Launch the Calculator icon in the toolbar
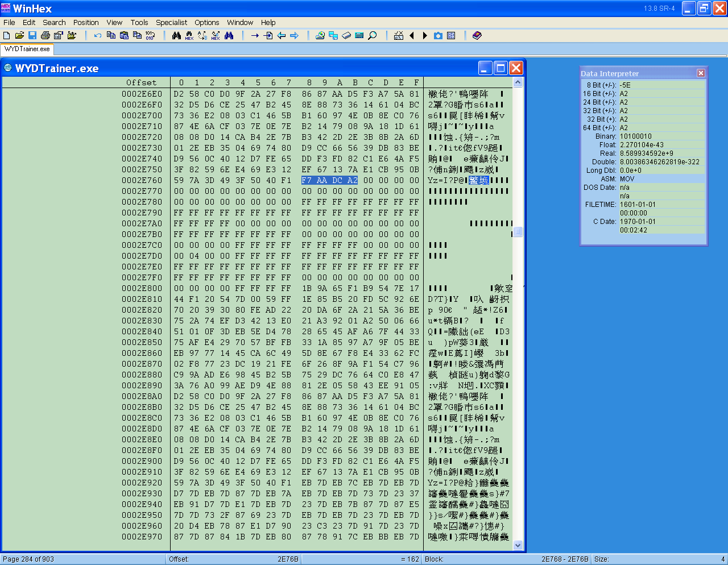This screenshot has width=728, height=565. pos(359,35)
